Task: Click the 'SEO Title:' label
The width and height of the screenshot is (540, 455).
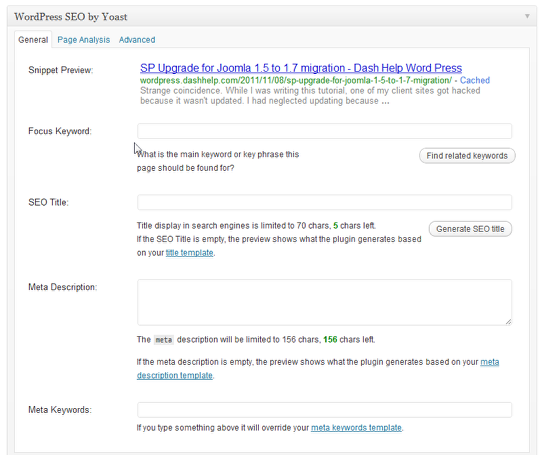Action: pos(48,202)
